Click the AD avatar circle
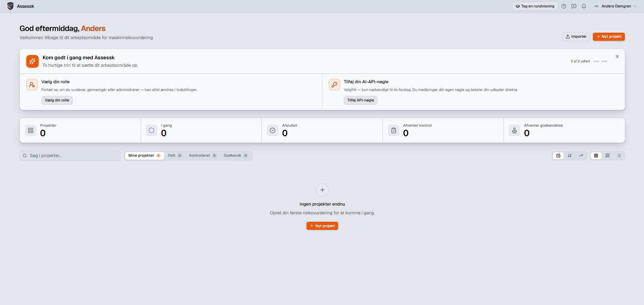Viewport: 644px width, 305px height. pyautogui.click(x=596, y=6)
